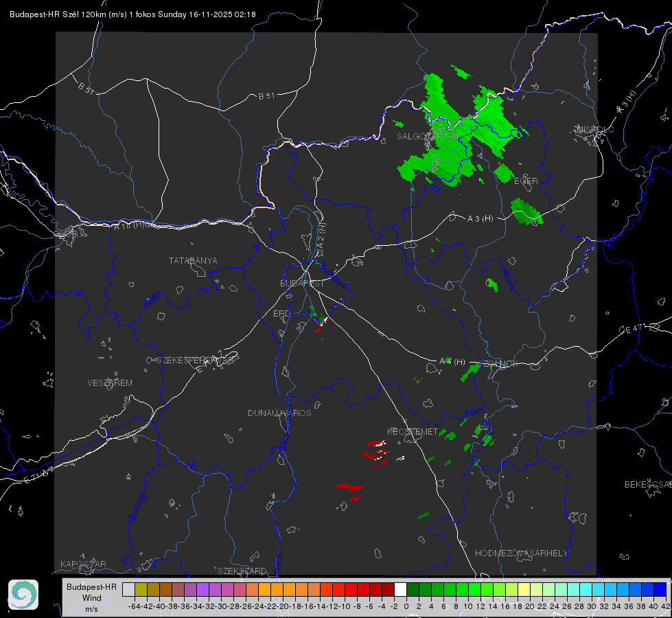672x618 pixels.
Task: Click the KECSKEMET city label
Action: tap(413, 431)
